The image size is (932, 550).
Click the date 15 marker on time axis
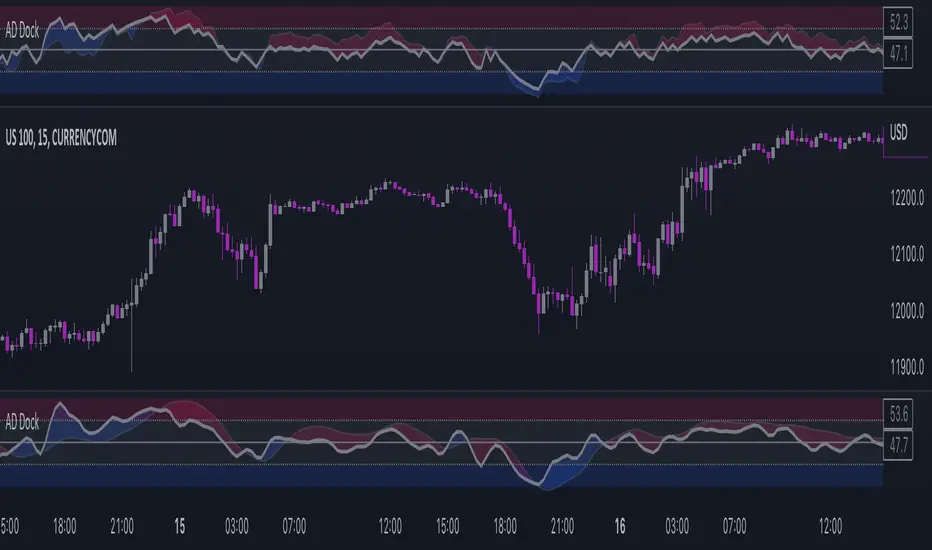click(x=180, y=526)
